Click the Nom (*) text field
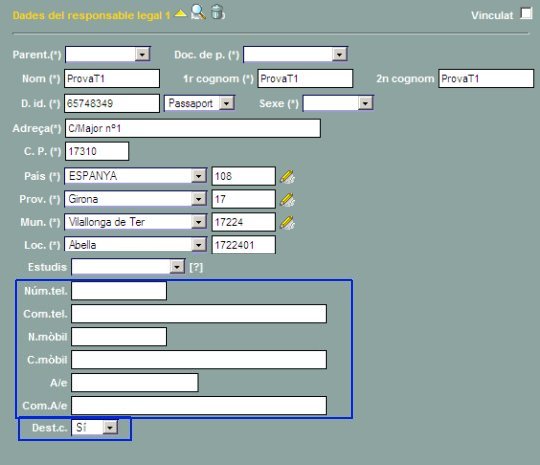The image size is (540, 465). click(x=112, y=79)
